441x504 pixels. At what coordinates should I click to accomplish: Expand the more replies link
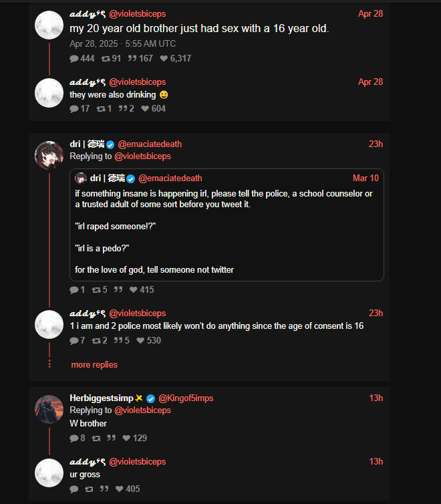[x=94, y=365]
